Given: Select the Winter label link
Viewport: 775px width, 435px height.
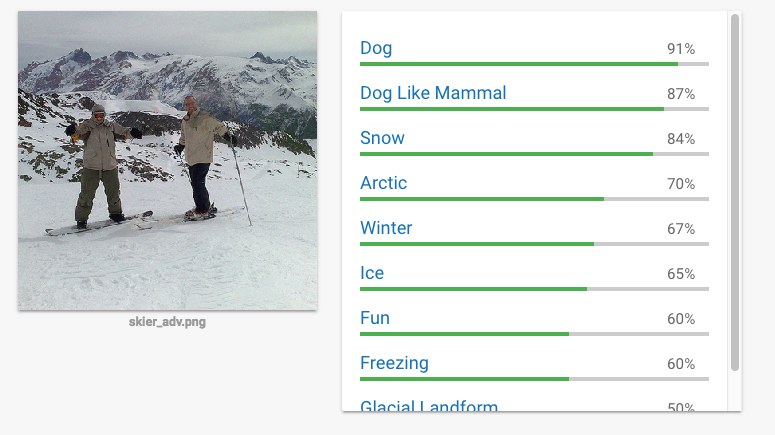Looking at the screenshot, I should (x=386, y=228).
